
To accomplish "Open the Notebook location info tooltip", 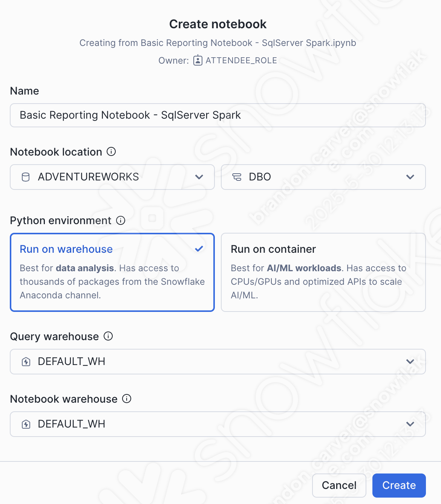I will 111,152.
